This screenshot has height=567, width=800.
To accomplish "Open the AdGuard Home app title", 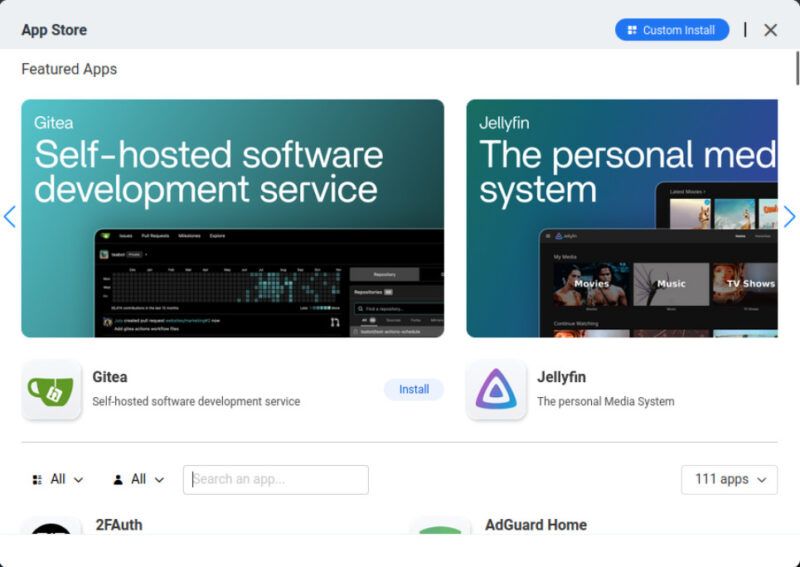I will 535,525.
